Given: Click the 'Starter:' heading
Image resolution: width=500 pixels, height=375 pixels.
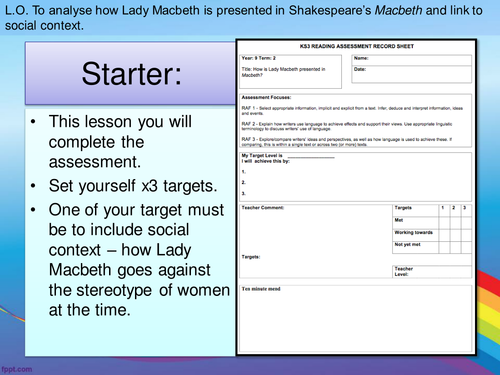Looking at the screenshot, I should [x=132, y=74].
